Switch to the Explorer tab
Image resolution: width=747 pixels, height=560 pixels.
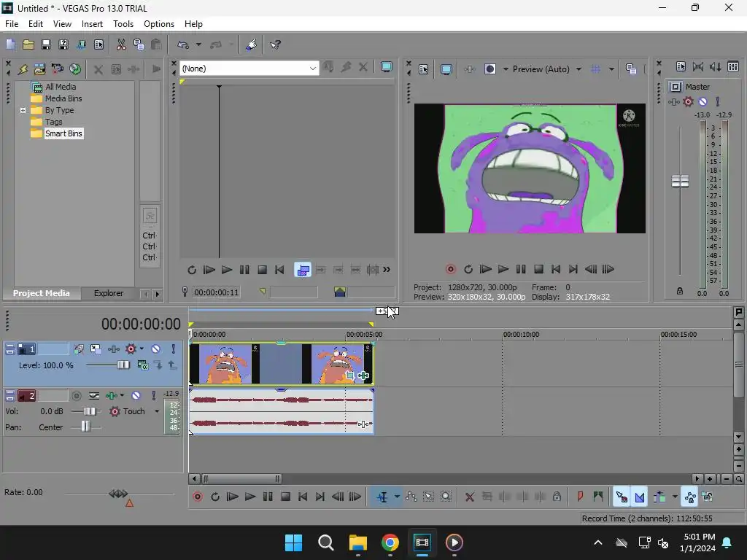[x=109, y=293]
